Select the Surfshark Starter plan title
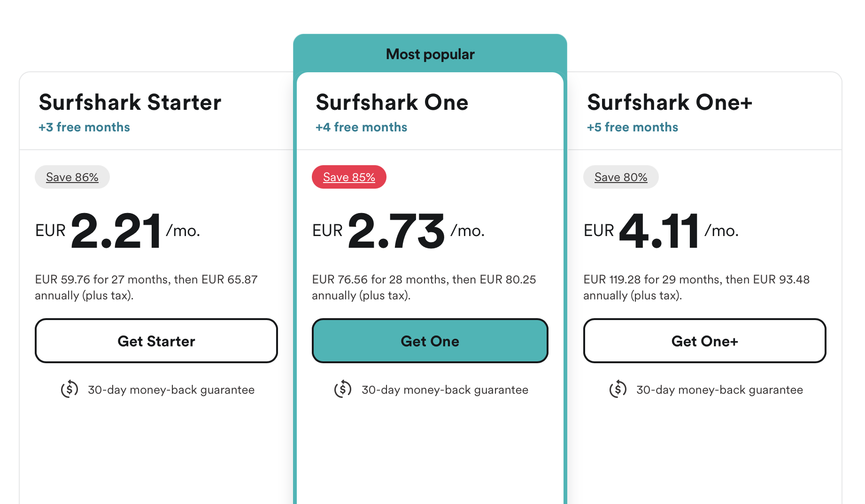Screen dimensions: 865x504 coord(130,102)
